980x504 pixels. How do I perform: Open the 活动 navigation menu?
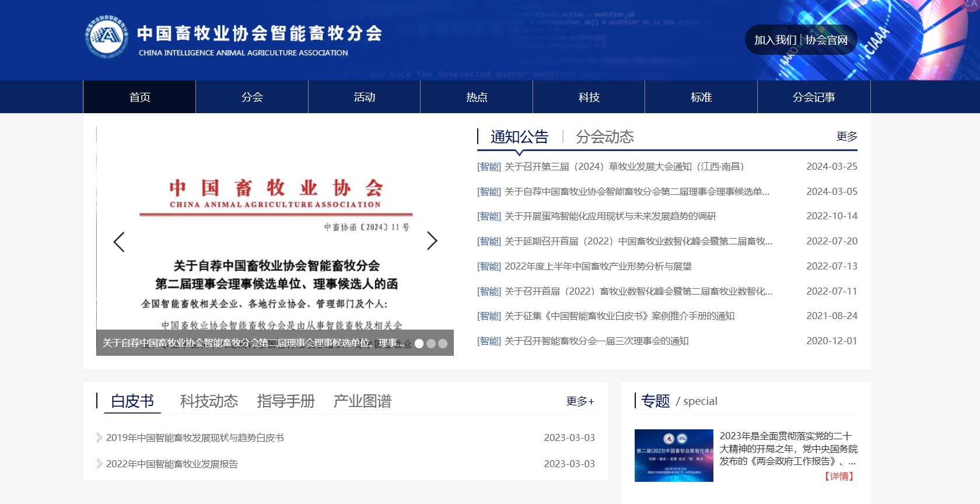coord(364,97)
